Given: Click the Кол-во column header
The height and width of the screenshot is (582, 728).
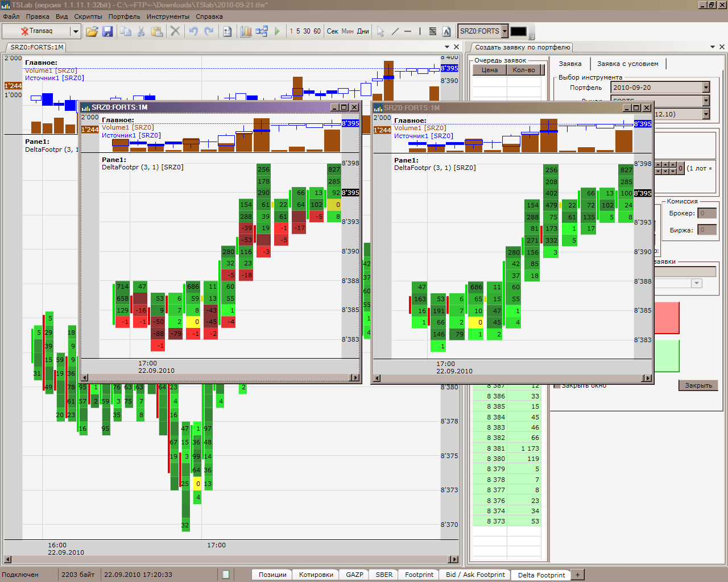Looking at the screenshot, I should click(524, 70).
